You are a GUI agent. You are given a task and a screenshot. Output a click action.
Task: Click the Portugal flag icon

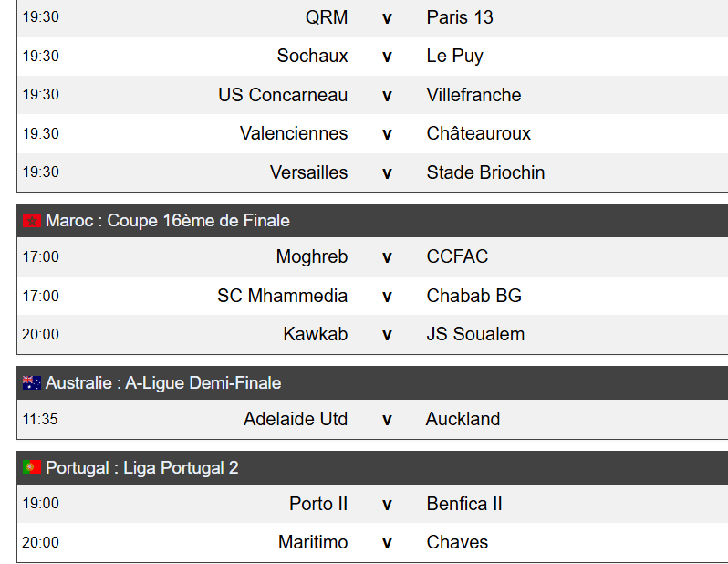tap(32, 467)
